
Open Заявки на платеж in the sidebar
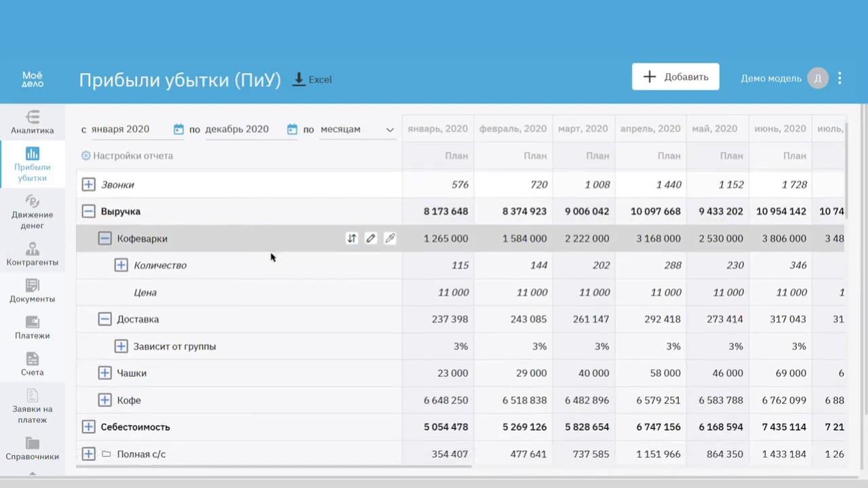tap(33, 406)
